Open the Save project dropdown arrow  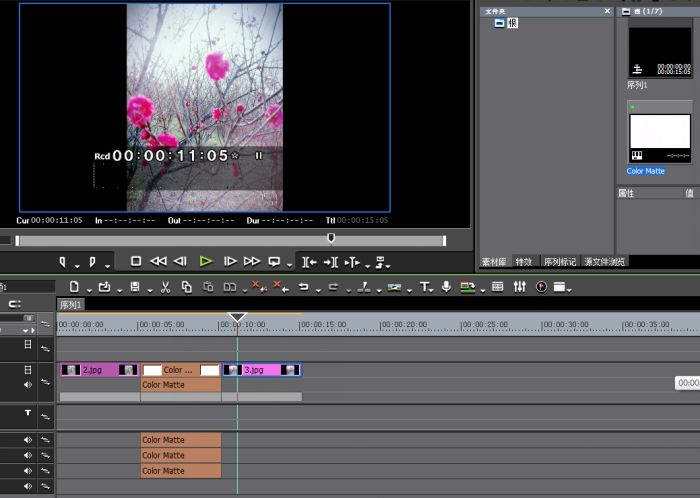click(x=148, y=289)
